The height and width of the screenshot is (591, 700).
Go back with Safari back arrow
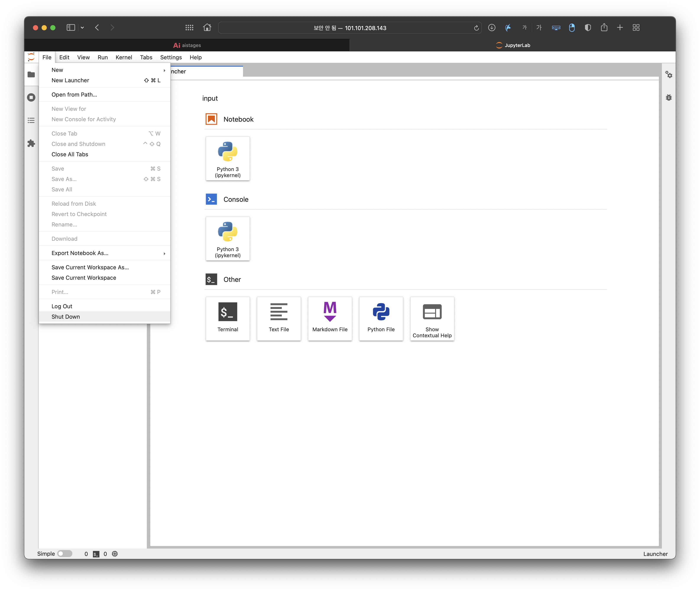click(x=97, y=27)
